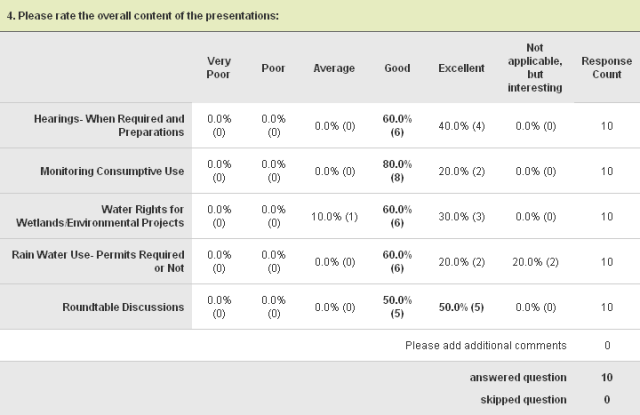This screenshot has height=415, width=640.
Task: Click the question 4 title text
Action: pos(141,16)
